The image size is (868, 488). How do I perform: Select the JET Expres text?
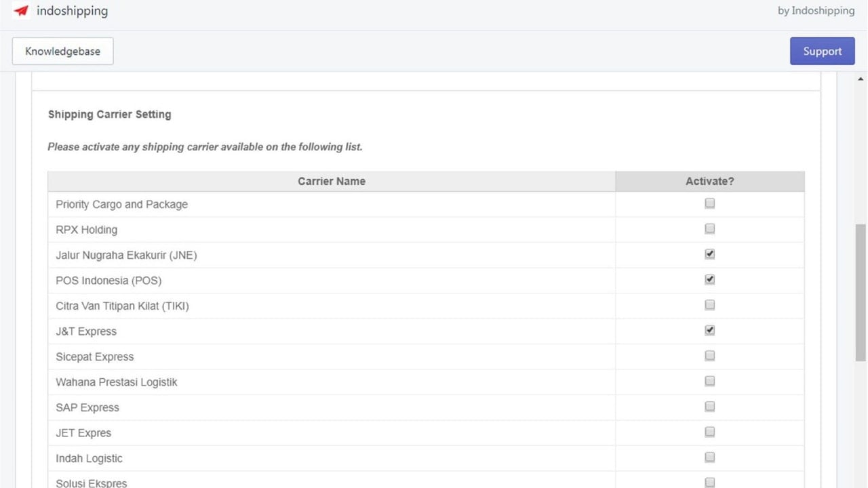[83, 433]
